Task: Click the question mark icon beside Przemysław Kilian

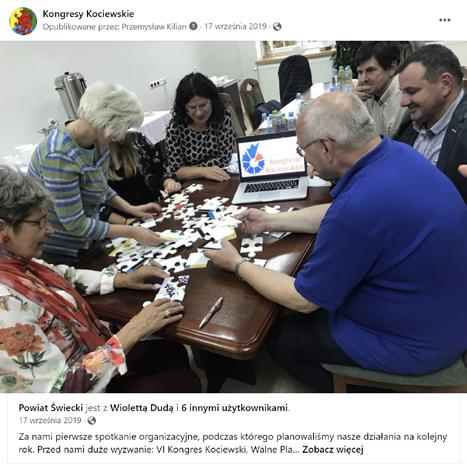Action: click(193, 26)
